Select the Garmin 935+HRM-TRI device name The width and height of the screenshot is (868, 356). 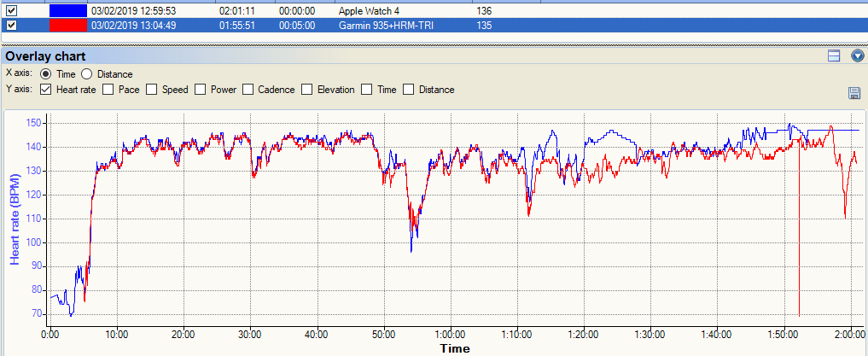(x=386, y=26)
